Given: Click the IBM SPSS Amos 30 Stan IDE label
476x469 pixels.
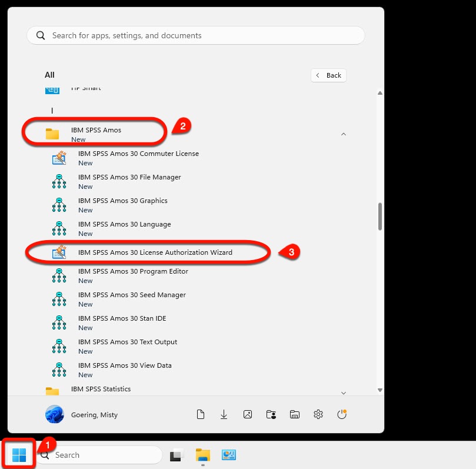Looking at the screenshot, I should pos(122,318).
